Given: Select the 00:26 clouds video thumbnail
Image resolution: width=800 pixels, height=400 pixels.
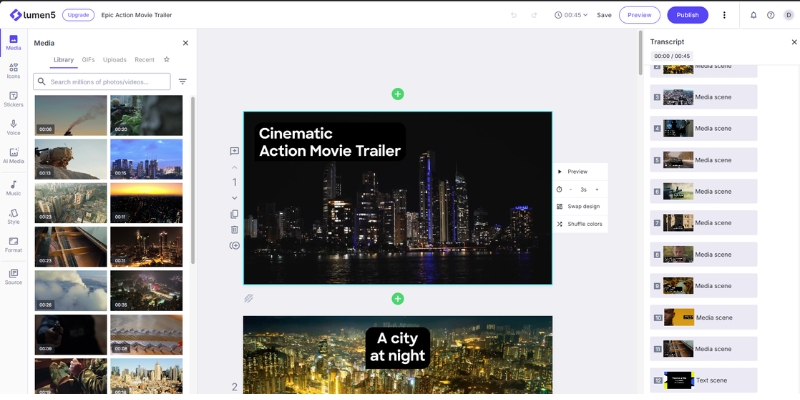Looking at the screenshot, I should pos(71,290).
